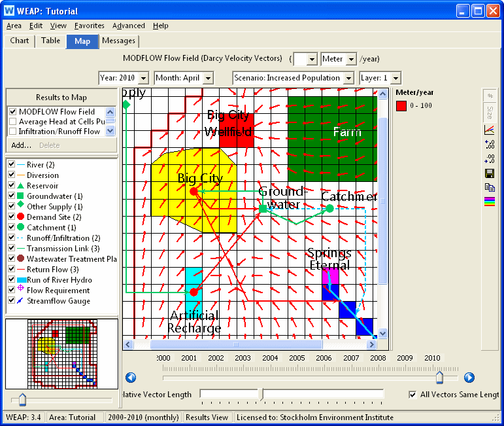Switch to the Chart tab

tap(20, 41)
